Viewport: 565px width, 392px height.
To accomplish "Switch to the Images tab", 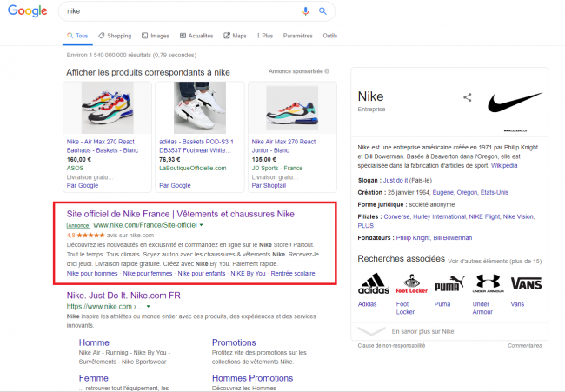I will point(156,36).
